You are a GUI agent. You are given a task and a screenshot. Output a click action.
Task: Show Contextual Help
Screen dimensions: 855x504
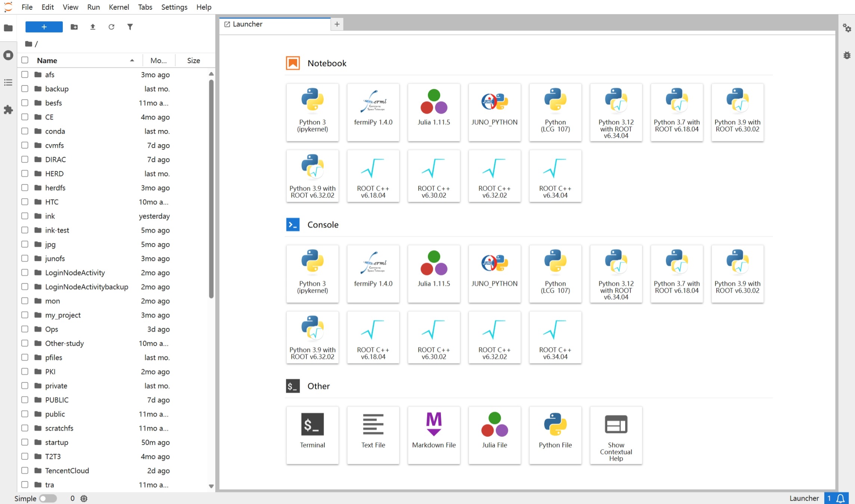click(616, 435)
